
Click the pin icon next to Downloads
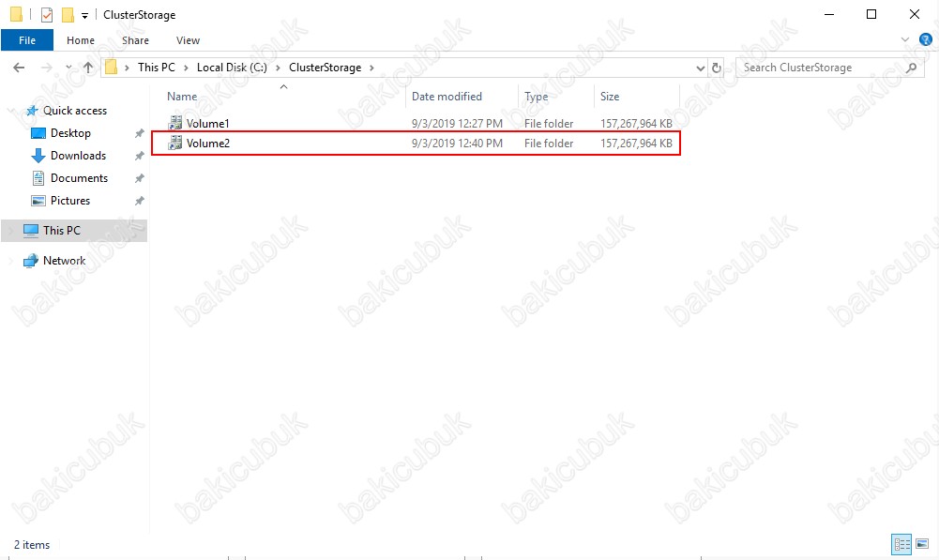point(139,156)
